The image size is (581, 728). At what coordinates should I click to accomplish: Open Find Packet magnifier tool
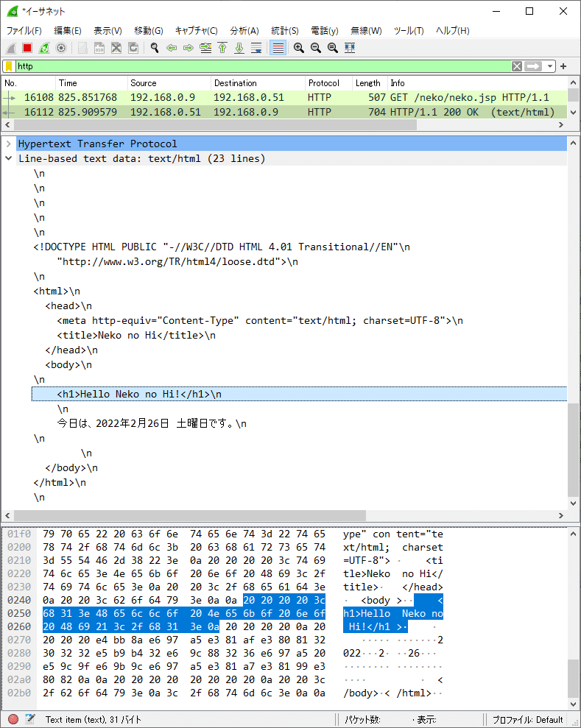(x=155, y=48)
